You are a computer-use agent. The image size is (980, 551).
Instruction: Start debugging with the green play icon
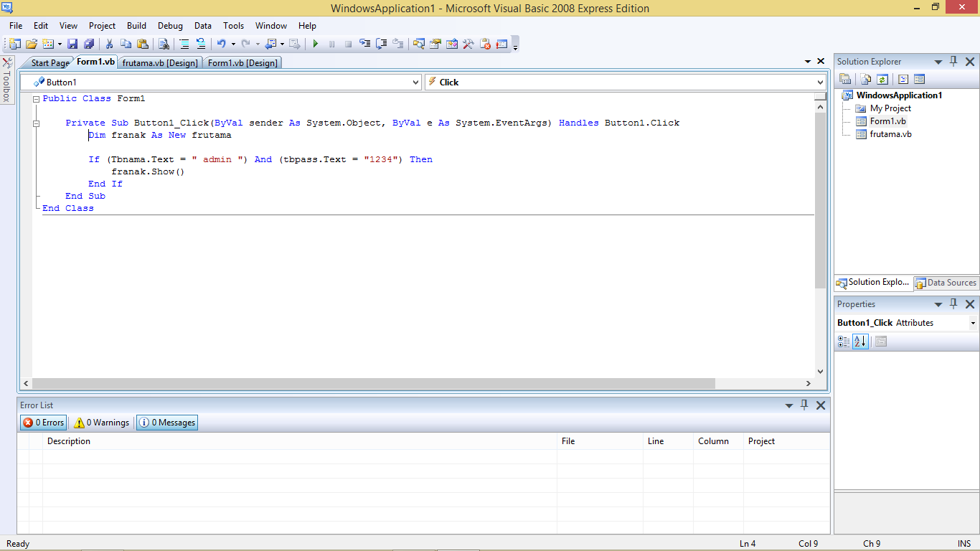(x=315, y=44)
